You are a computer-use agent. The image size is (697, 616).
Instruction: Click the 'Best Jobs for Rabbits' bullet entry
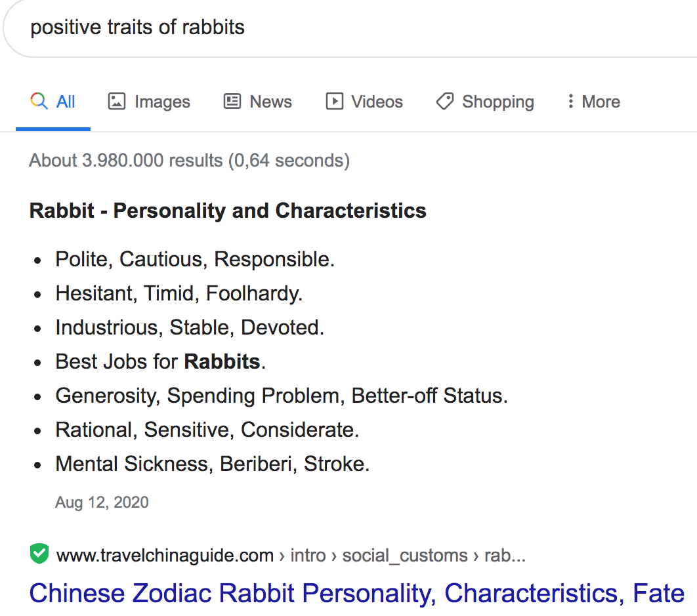pyautogui.click(x=159, y=361)
